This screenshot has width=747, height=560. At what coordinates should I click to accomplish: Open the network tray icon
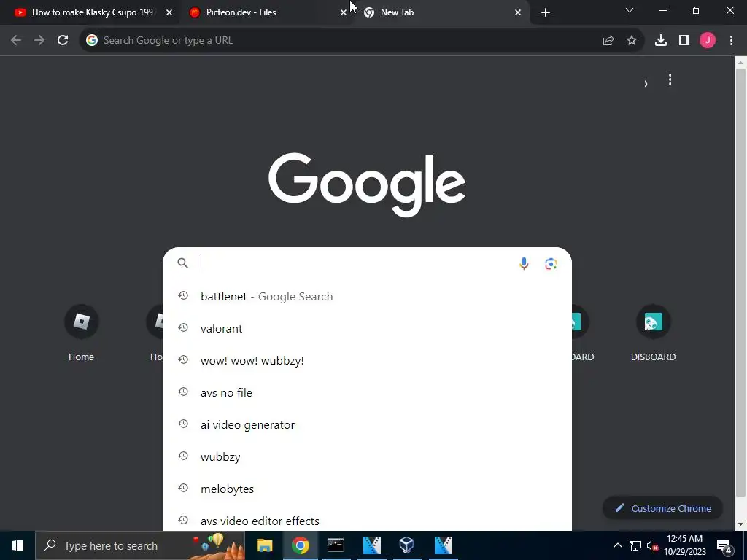pyautogui.click(x=635, y=545)
